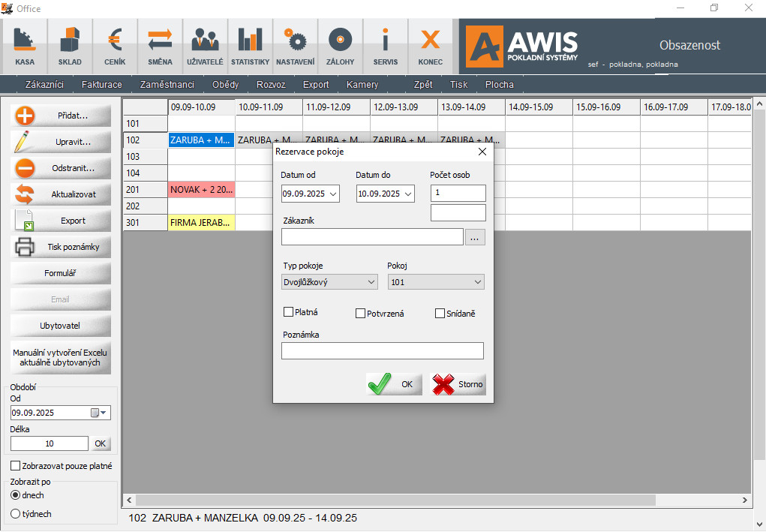The image size is (766, 532).
Task: Click the Zákazník browse button
Action: click(x=475, y=237)
